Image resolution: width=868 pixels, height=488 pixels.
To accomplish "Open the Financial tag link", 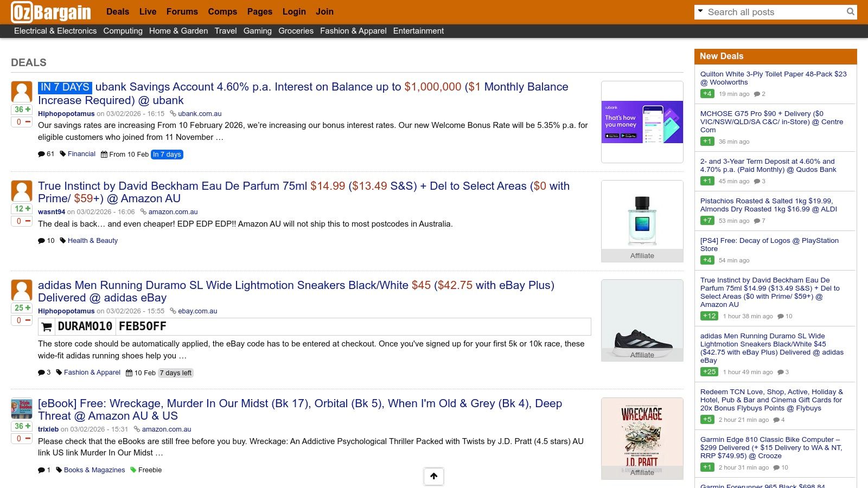I will point(81,154).
